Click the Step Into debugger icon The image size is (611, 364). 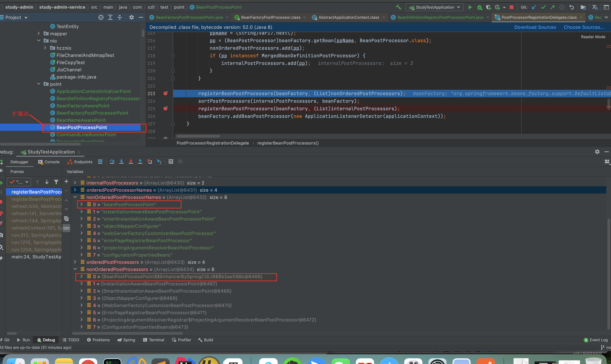point(121,161)
